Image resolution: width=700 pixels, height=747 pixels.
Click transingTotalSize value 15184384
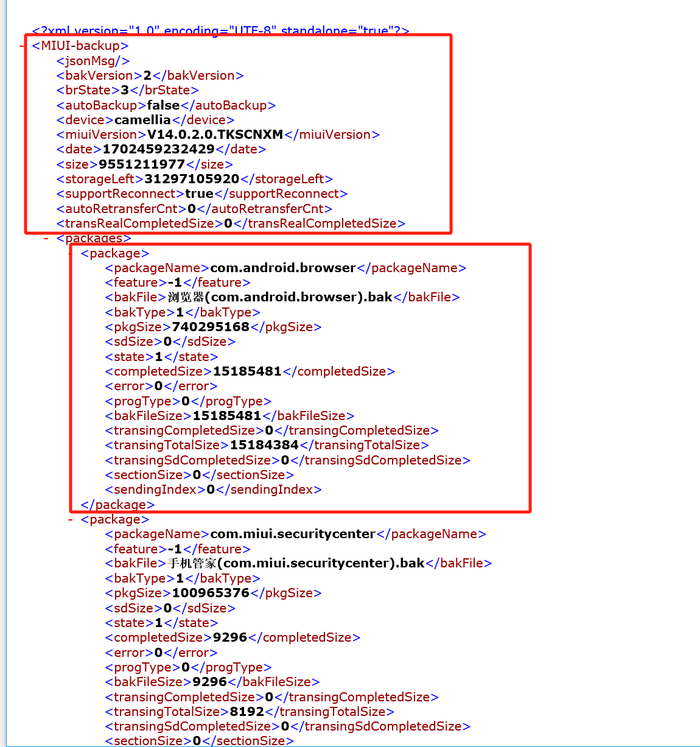(x=264, y=445)
